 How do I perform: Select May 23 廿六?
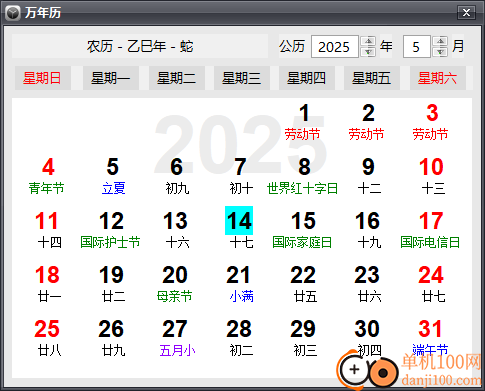pos(369,284)
